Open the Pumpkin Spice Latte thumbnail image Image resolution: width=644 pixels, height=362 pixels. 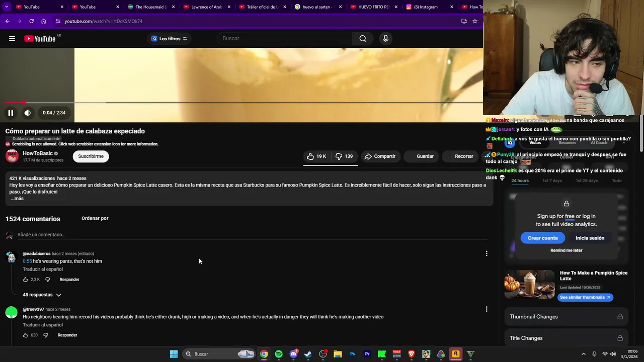click(x=530, y=285)
